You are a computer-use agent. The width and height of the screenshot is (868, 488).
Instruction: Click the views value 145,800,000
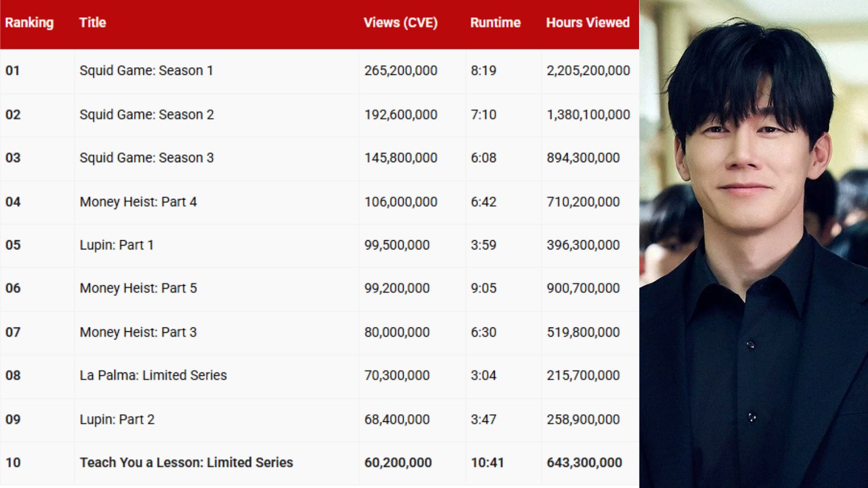point(401,158)
